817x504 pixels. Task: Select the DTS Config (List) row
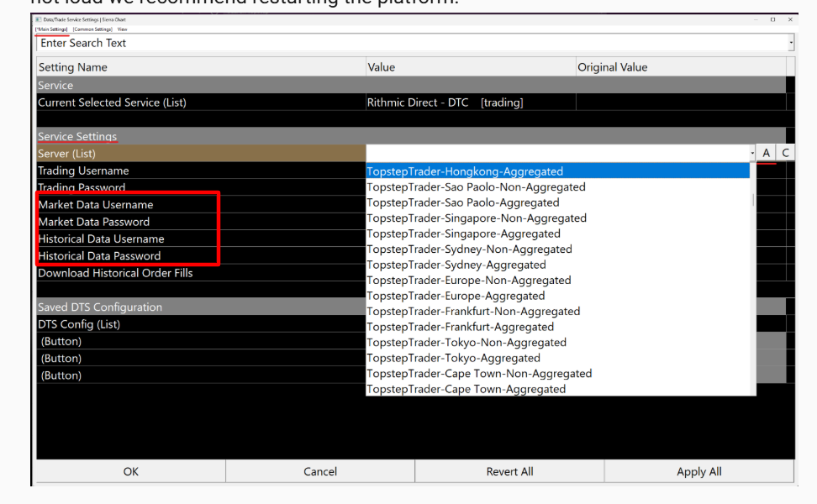click(201, 324)
